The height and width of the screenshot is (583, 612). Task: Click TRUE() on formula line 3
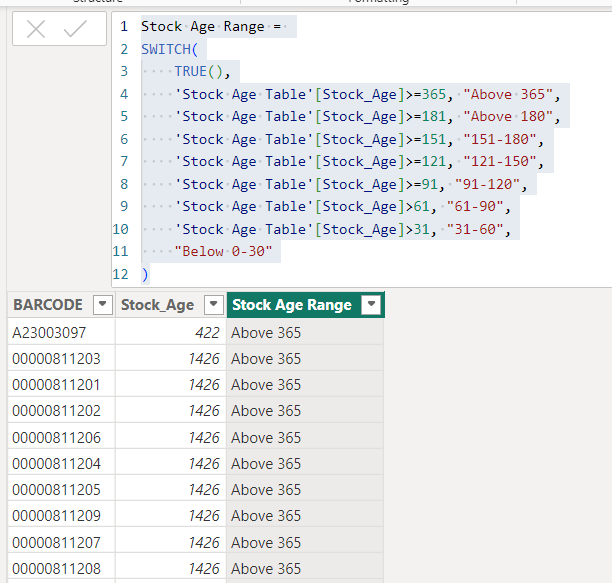click(x=199, y=71)
